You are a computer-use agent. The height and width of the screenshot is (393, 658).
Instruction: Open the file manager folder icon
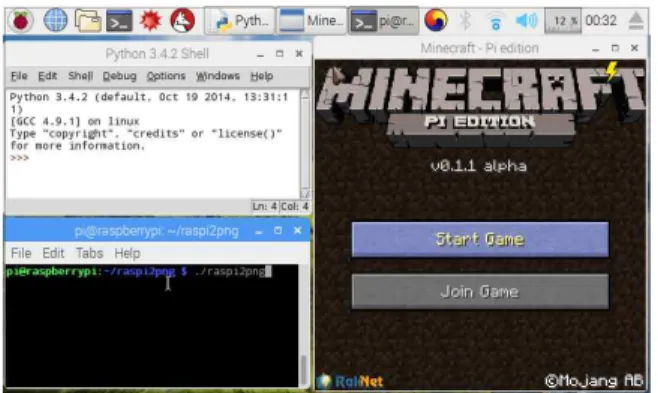[88, 21]
